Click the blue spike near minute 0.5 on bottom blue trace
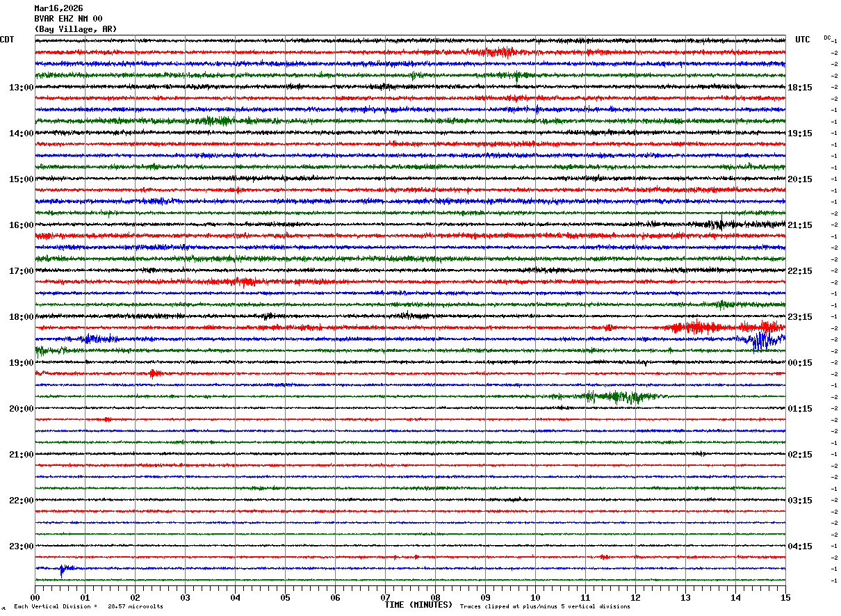Viewport: 841px width, 616px height. click(62, 570)
